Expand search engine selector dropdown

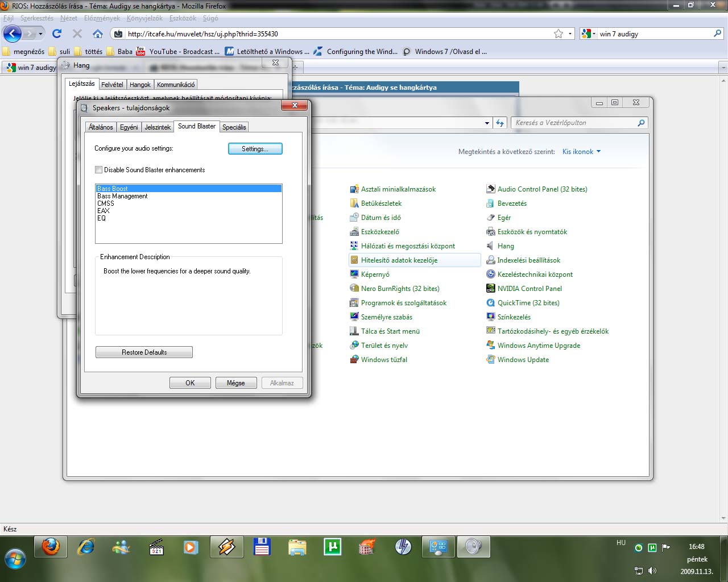pyautogui.click(x=588, y=34)
